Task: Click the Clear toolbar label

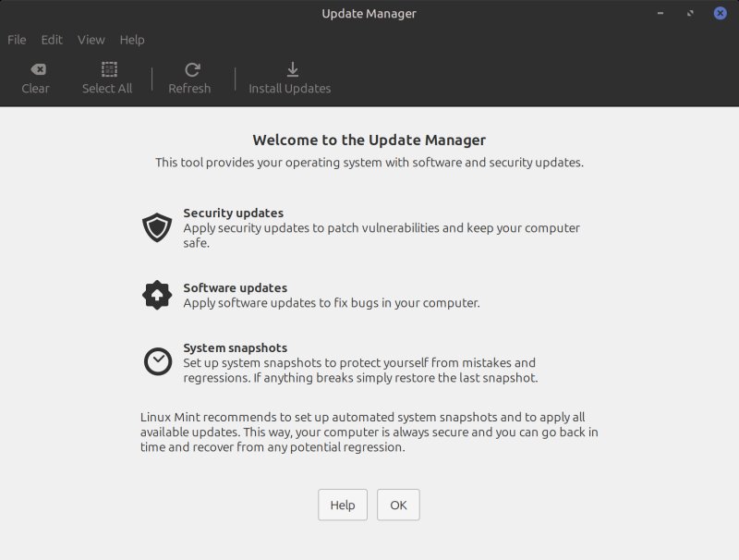Action: 36,89
